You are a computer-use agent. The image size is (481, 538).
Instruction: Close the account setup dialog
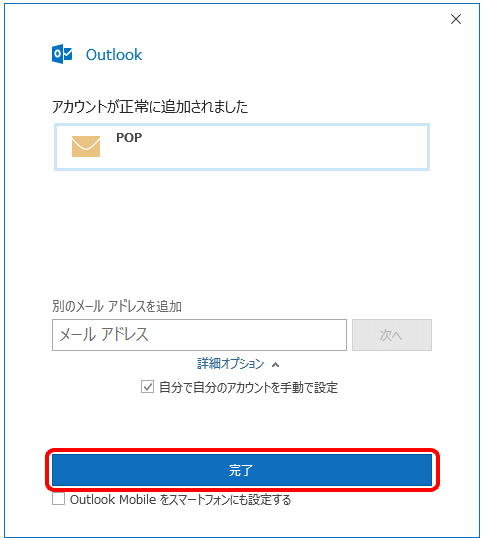[456, 19]
